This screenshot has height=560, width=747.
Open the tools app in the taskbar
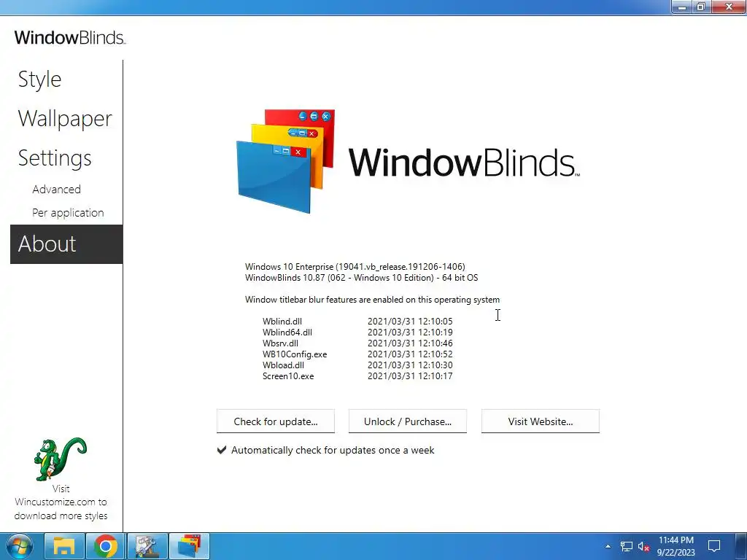pyautogui.click(x=147, y=546)
